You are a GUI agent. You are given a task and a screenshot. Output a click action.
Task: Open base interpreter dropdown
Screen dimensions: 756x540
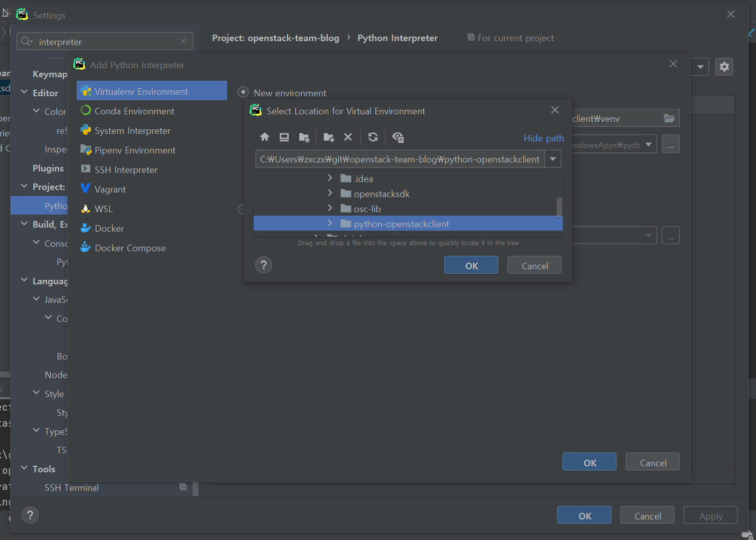tap(649, 144)
